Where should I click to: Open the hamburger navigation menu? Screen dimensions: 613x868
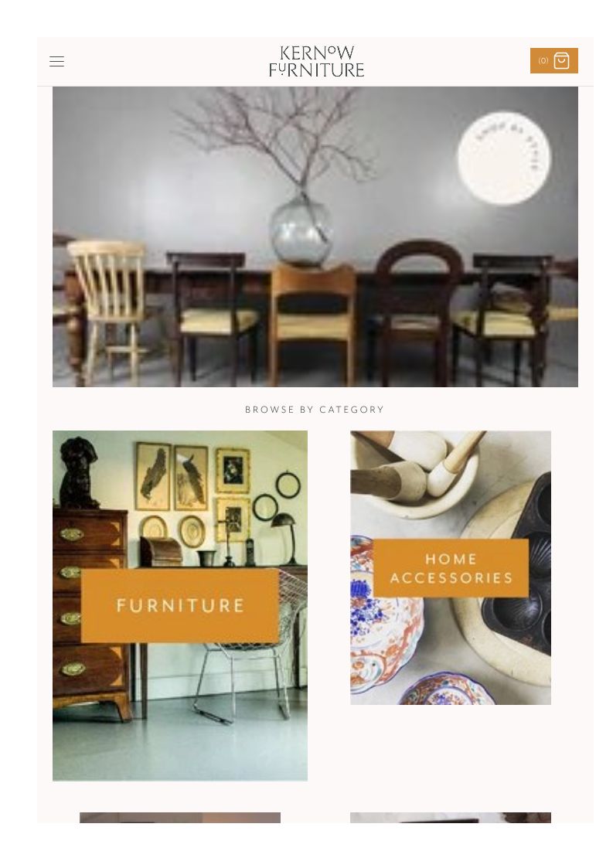coord(56,61)
